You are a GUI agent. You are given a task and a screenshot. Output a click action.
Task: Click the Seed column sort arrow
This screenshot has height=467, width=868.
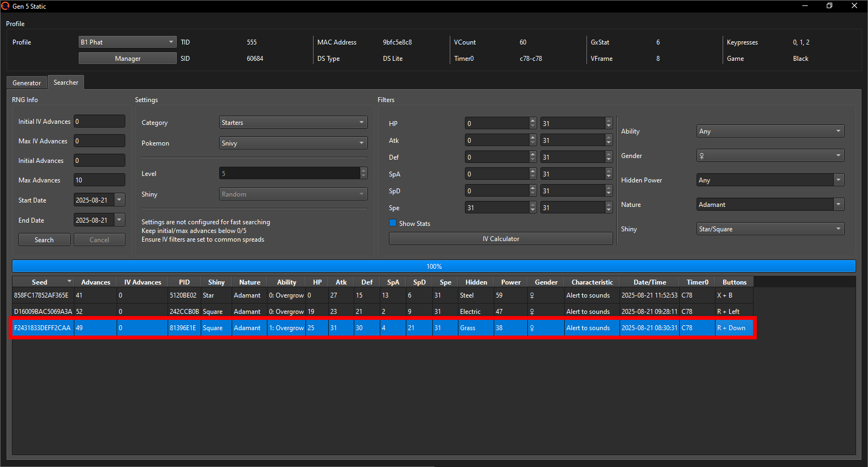tap(69, 281)
